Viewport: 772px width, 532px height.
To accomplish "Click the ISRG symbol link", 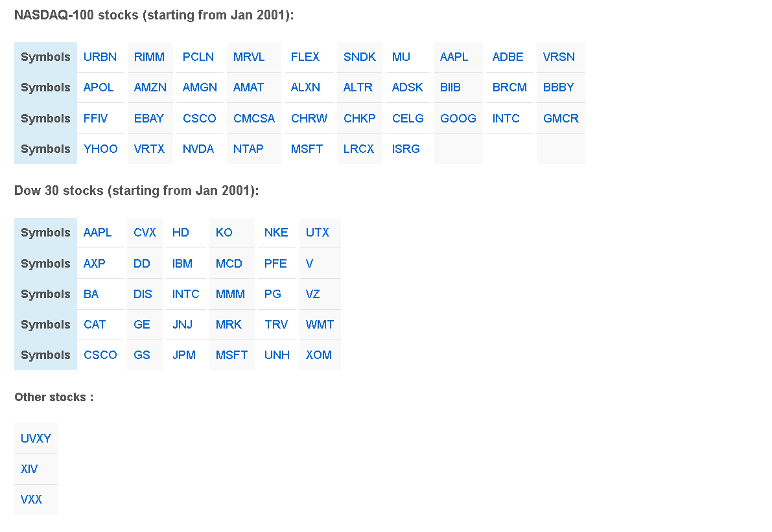I will point(406,149).
